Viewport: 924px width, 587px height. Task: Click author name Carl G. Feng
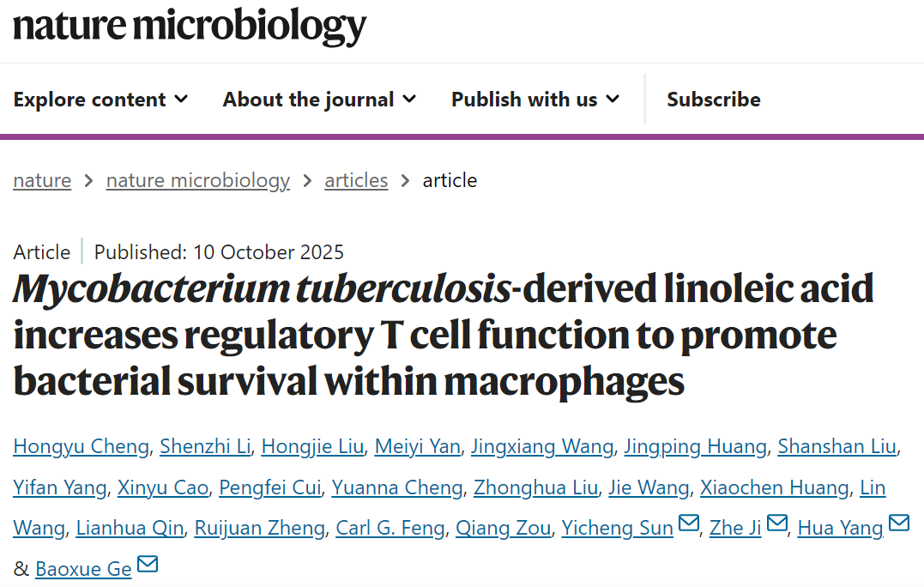coord(390,528)
